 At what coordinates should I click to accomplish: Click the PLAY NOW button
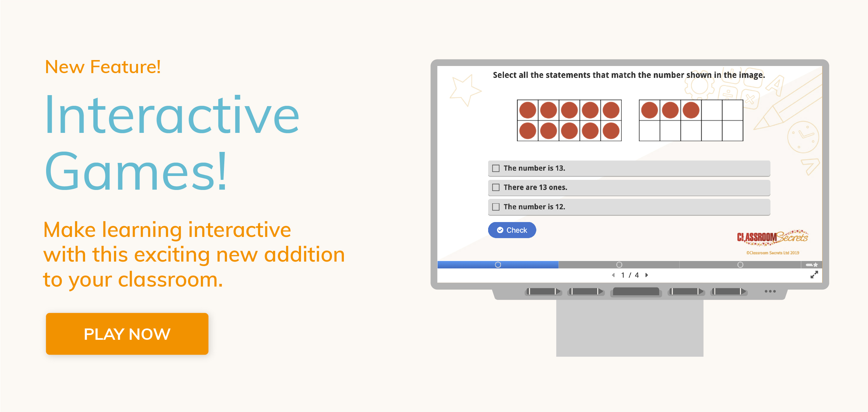tap(126, 348)
